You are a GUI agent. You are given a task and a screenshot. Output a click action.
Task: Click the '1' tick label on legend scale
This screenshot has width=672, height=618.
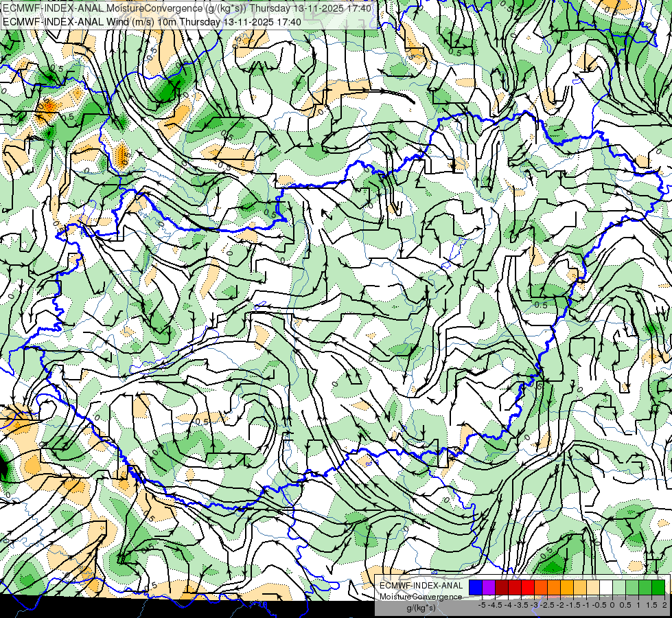638,605
